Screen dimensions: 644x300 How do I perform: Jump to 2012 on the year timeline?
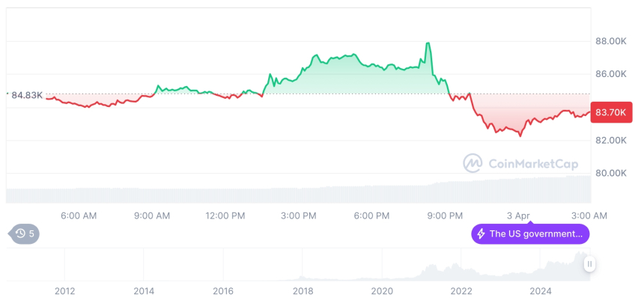(x=64, y=291)
